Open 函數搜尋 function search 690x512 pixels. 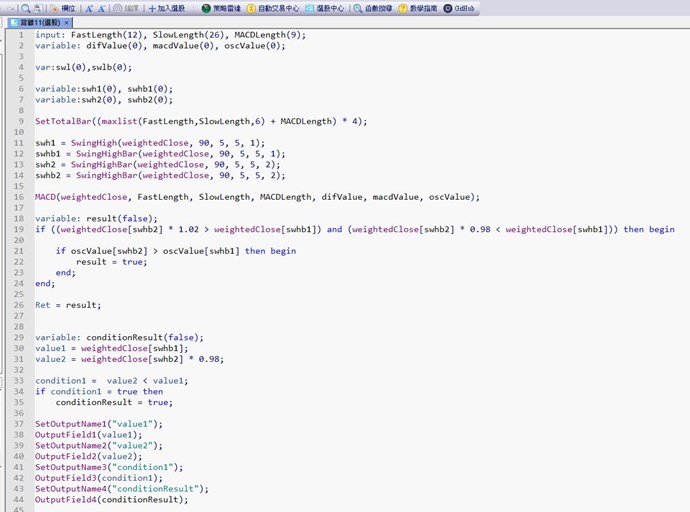372,8
